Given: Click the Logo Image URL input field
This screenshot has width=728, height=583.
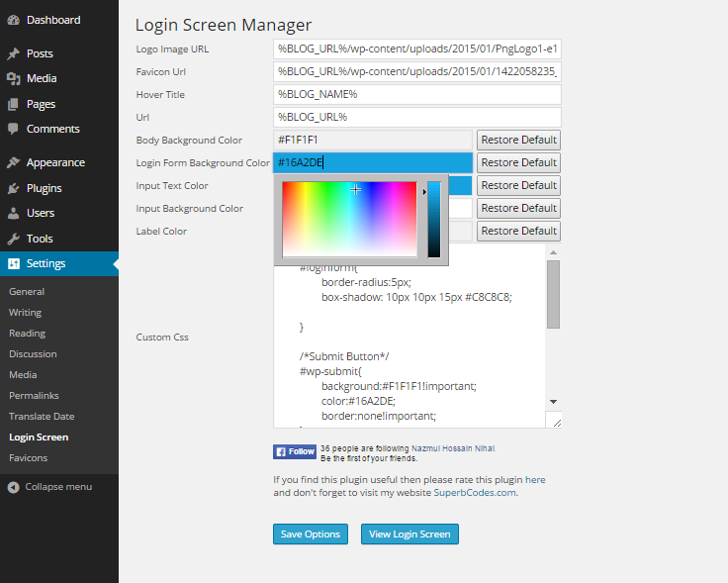Looking at the screenshot, I should tap(417, 49).
